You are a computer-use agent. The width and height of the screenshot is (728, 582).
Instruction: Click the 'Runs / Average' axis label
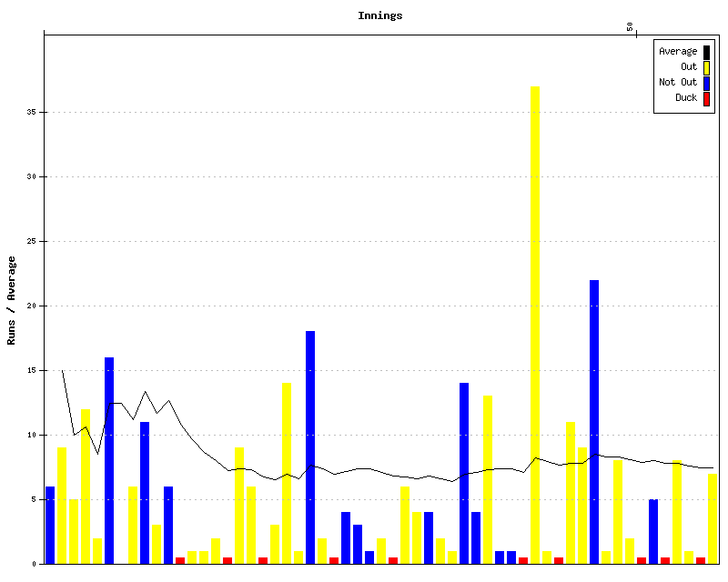click(x=11, y=300)
